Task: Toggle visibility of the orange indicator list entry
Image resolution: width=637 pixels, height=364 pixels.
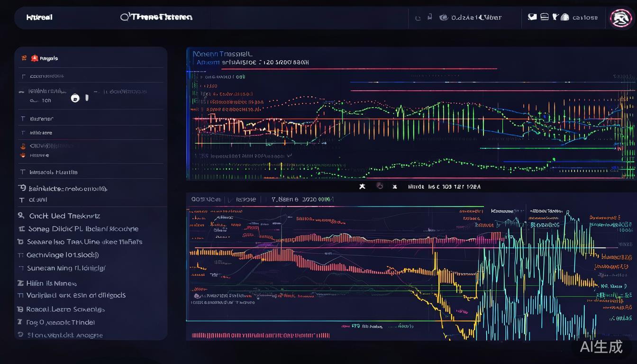Action: tap(22, 146)
